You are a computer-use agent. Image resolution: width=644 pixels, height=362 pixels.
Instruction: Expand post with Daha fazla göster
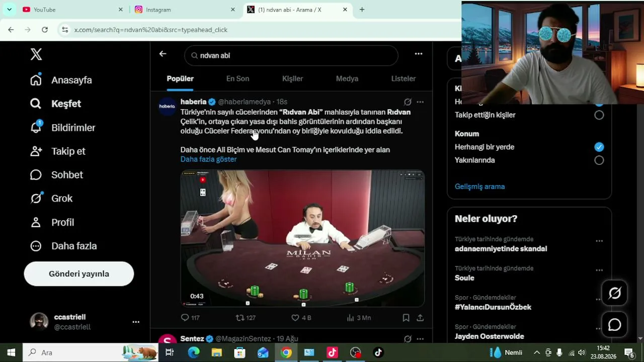tap(208, 159)
